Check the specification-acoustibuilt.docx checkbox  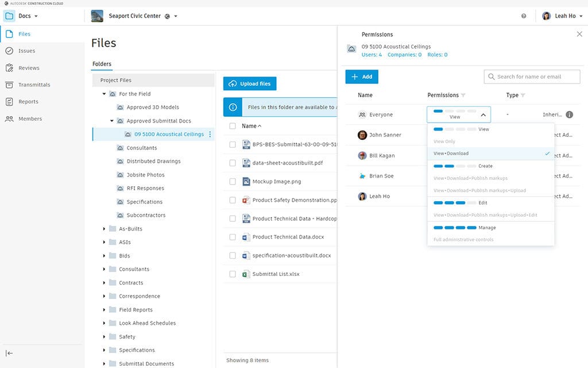233,255
